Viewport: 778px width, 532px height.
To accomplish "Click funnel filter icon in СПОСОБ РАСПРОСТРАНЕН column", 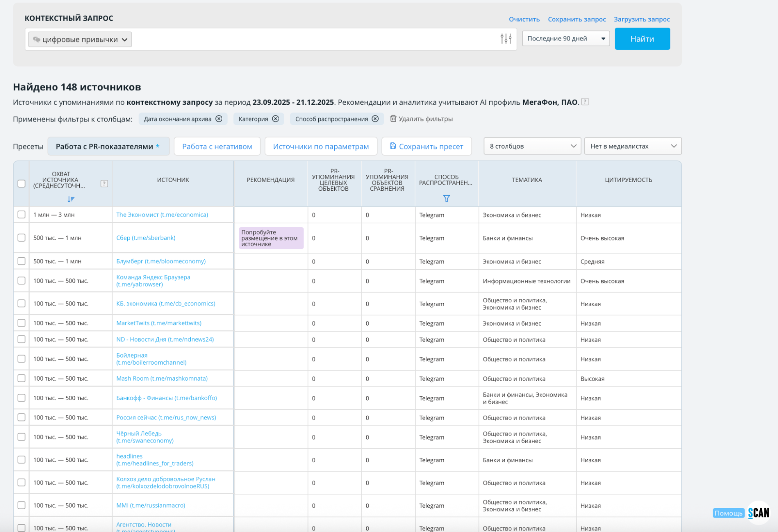I will click(446, 198).
